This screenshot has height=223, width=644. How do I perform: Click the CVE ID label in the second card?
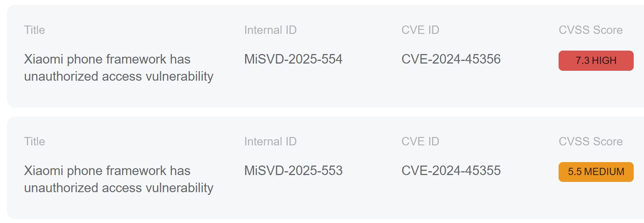420,142
